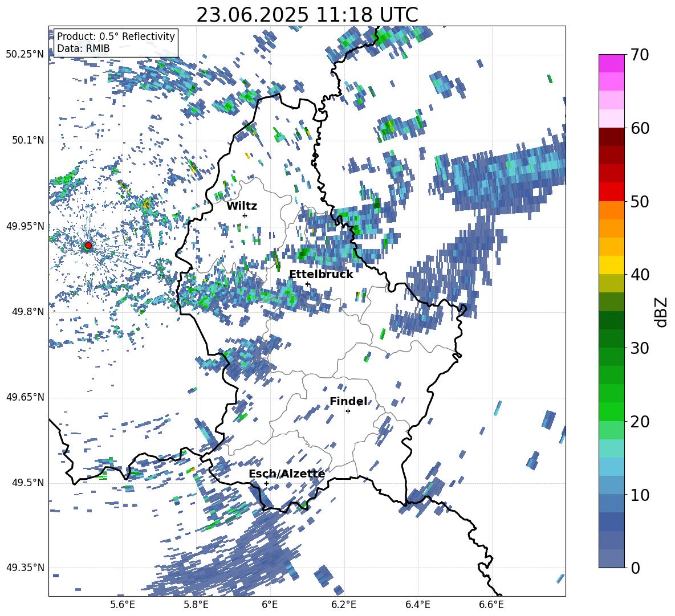Click the 6.4°E longitude label

tap(418, 605)
